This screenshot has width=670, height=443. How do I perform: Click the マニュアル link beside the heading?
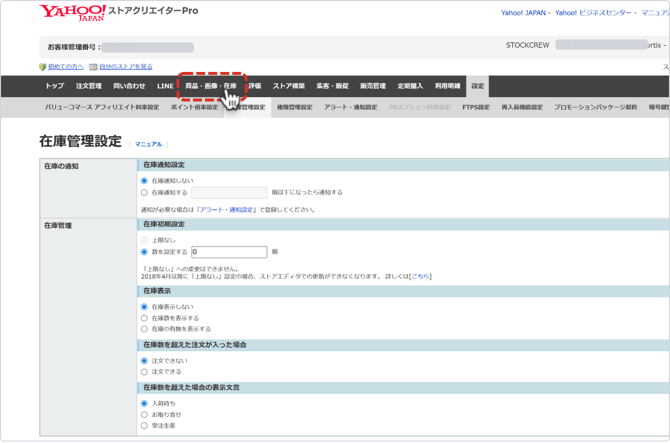point(148,144)
